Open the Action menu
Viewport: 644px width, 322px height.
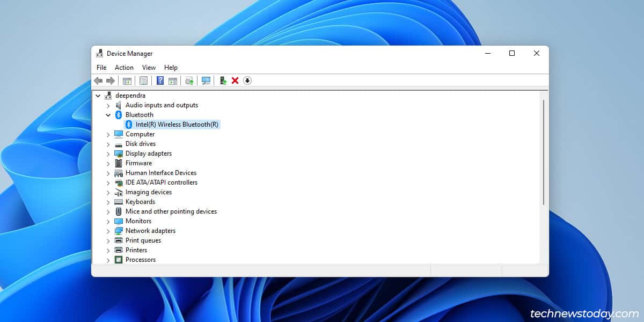124,68
